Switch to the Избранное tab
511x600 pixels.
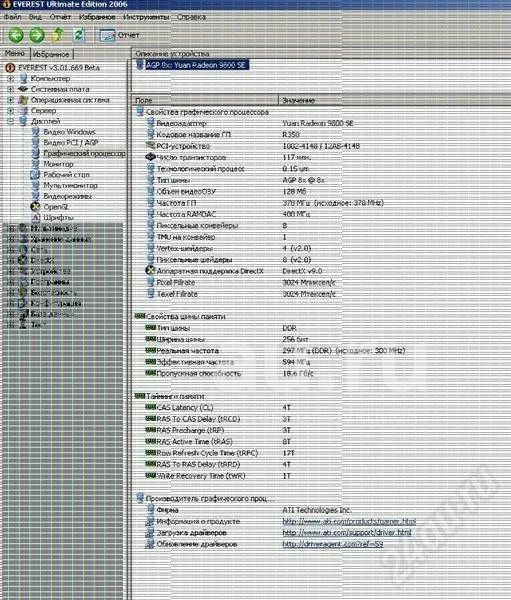[x=51, y=54]
